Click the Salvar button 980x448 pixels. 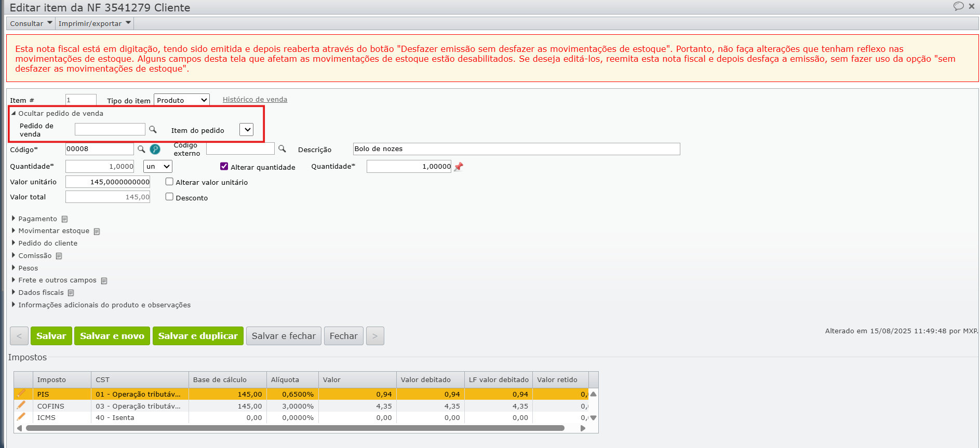(51, 336)
